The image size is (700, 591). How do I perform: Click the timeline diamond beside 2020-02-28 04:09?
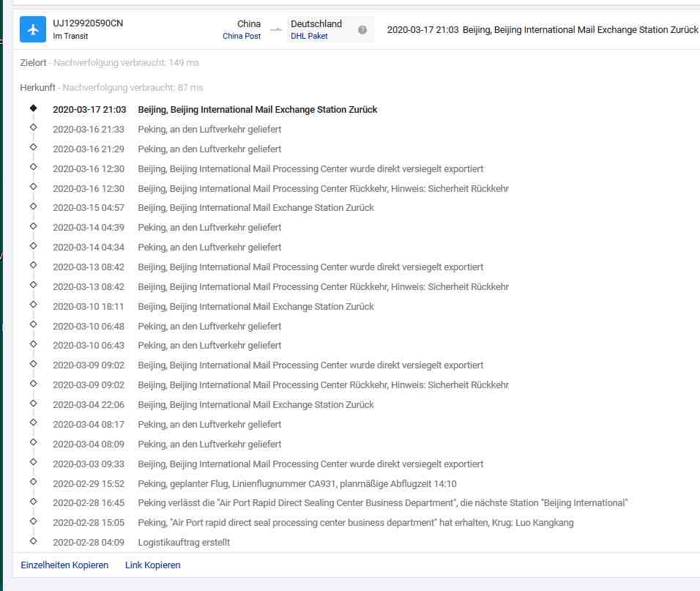tap(34, 541)
